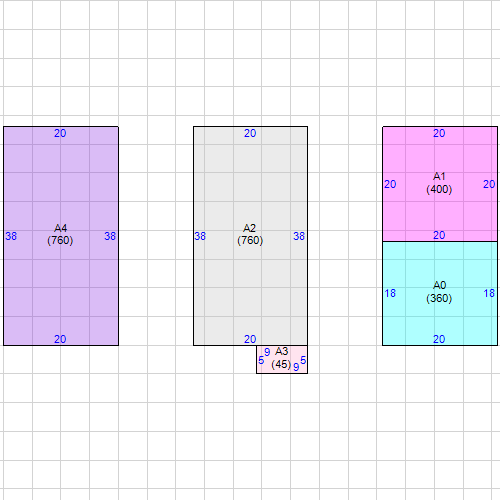This screenshot has height=500, width=500.
Task: Click the right side dimension 5 of A3
Action: point(303,360)
